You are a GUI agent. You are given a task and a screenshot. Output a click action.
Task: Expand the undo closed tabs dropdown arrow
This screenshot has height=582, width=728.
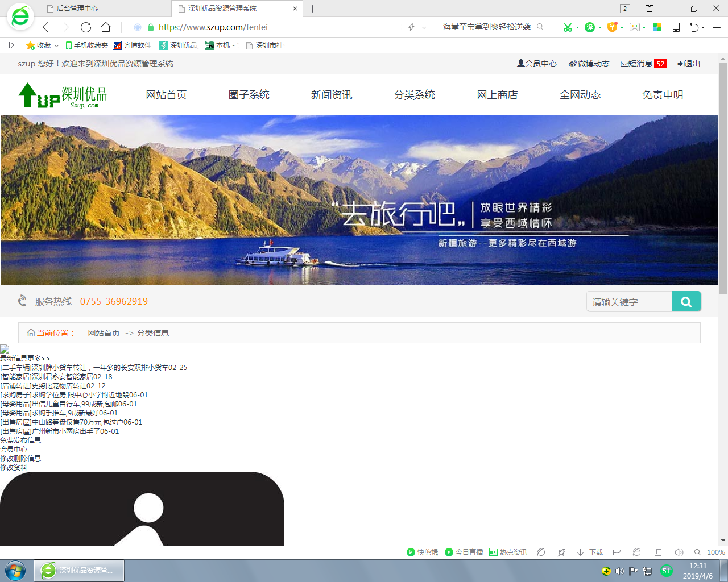pyautogui.click(x=704, y=27)
